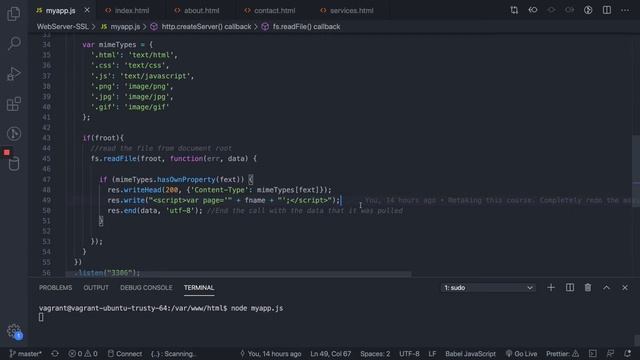Open the PROBLEMS panel tab
Image resolution: width=640 pixels, height=360 pixels.
(x=56, y=288)
